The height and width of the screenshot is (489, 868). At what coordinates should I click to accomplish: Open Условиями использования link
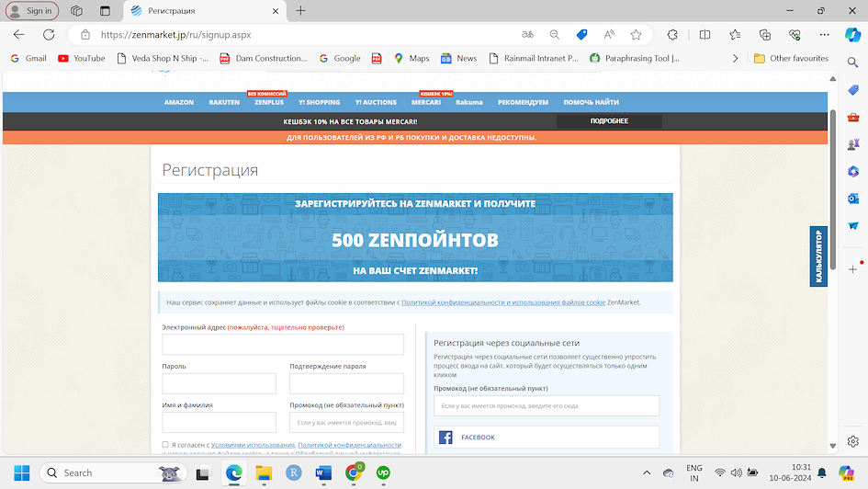253,445
